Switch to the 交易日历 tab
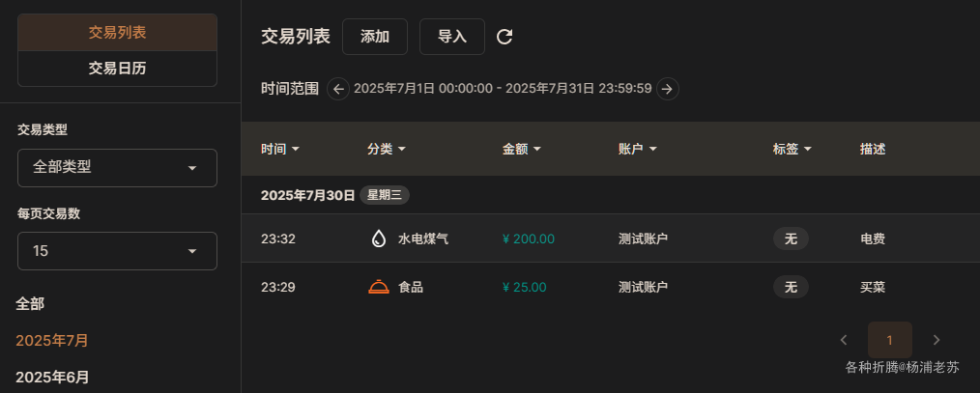This screenshot has width=980, height=393. click(x=118, y=69)
